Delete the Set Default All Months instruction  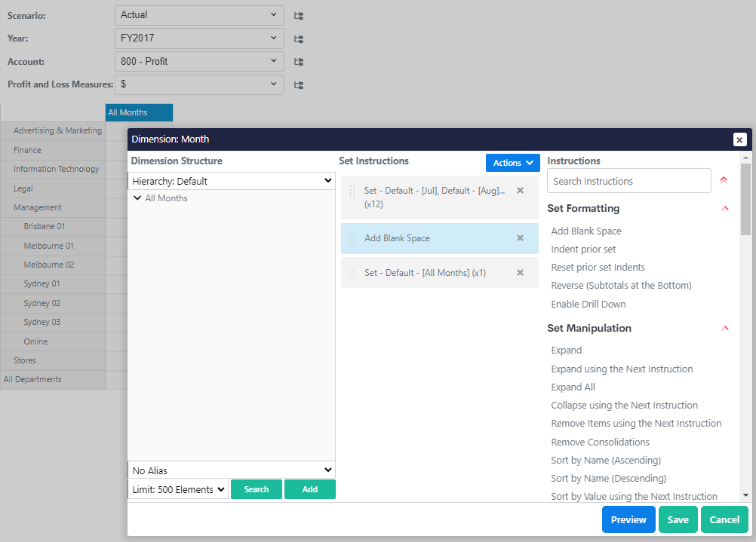click(x=520, y=273)
